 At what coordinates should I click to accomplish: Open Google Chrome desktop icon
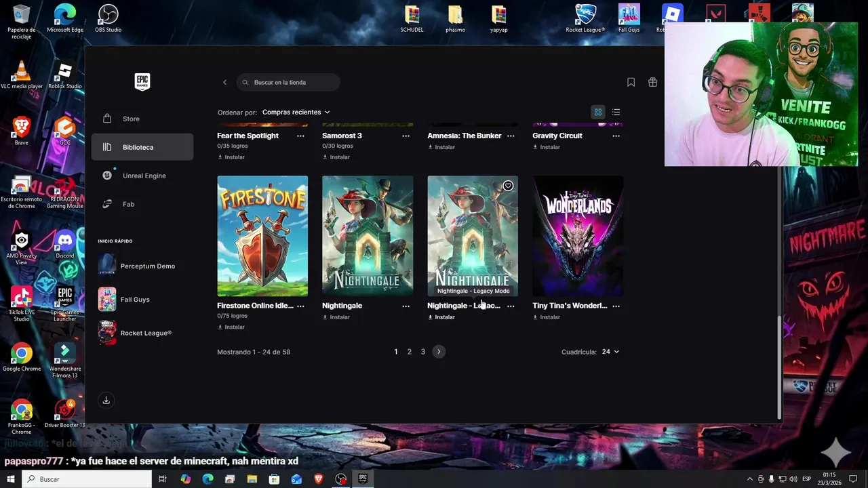pyautogui.click(x=22, y=357)
